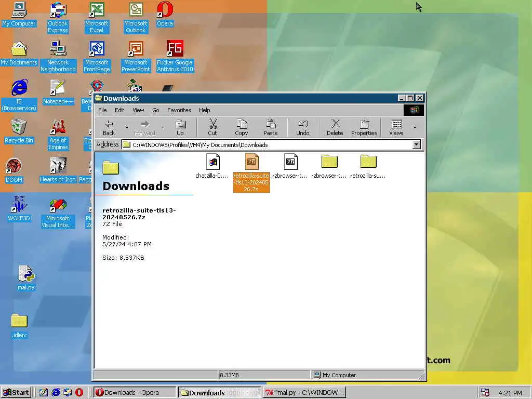Launch Age of Empires shortcut

pyautogui.click(x=58, y=135)
